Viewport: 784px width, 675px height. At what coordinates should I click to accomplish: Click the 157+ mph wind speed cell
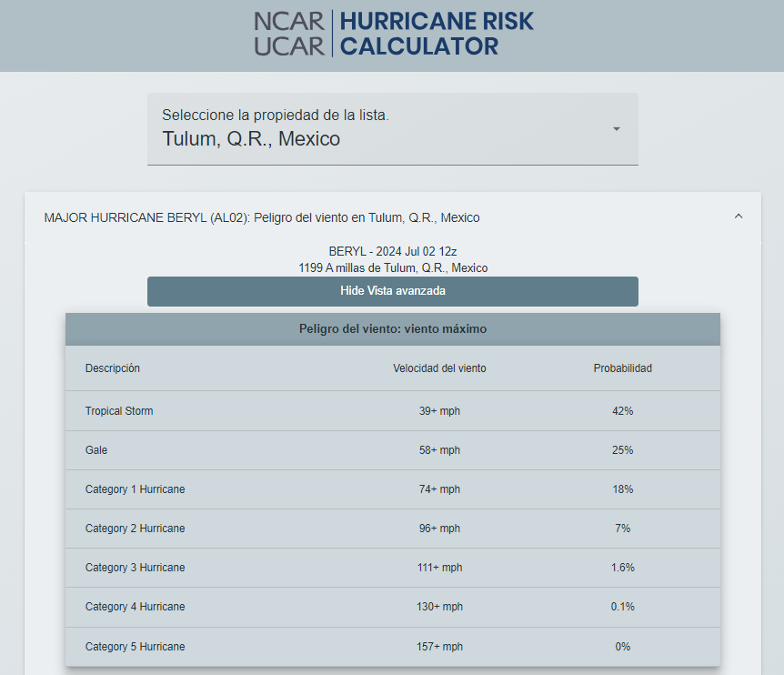coord(439,647)
